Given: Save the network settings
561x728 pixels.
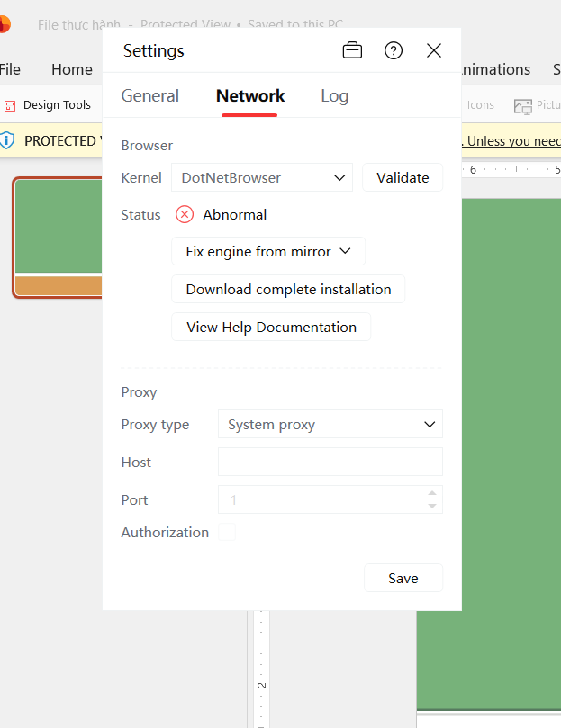Looking at the screenshot, I should tap(403, 578).
